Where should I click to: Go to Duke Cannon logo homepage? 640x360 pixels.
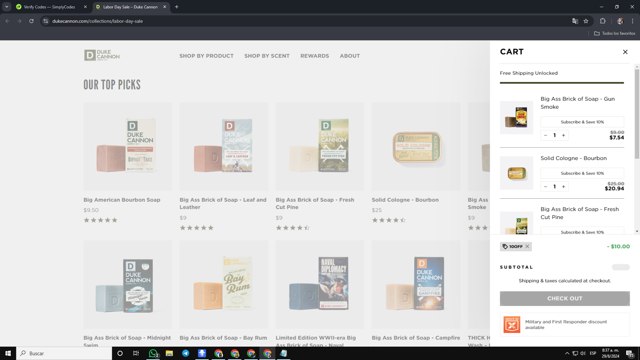pyautogui.click(x=102, y=55)
